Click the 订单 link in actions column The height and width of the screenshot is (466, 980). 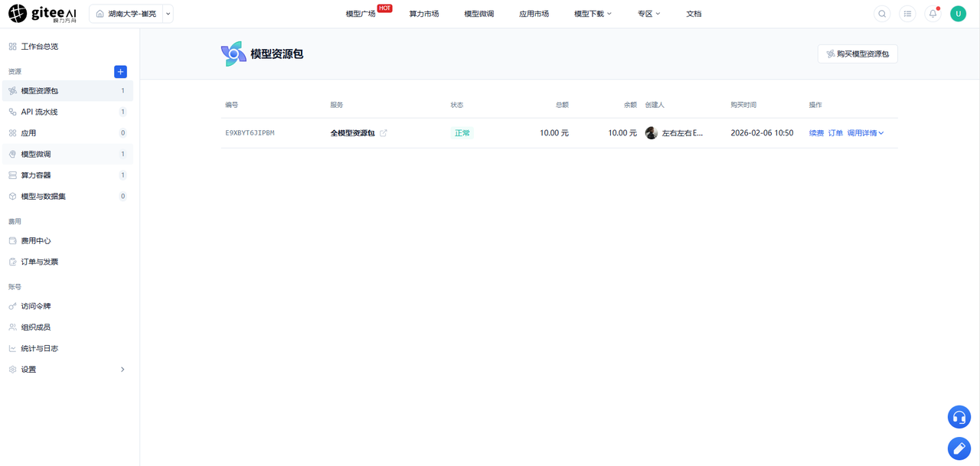(x=835, y=133)
